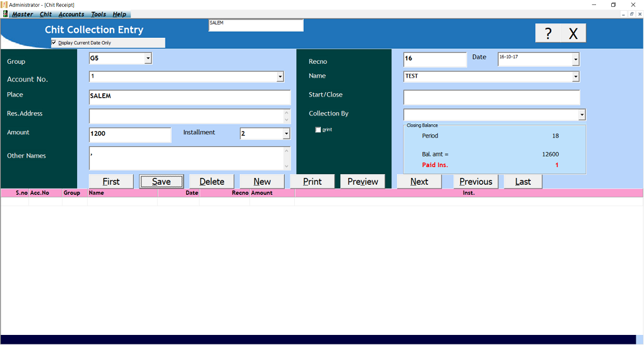Open the Master menu
644x345 pixels.
(23, 14)
